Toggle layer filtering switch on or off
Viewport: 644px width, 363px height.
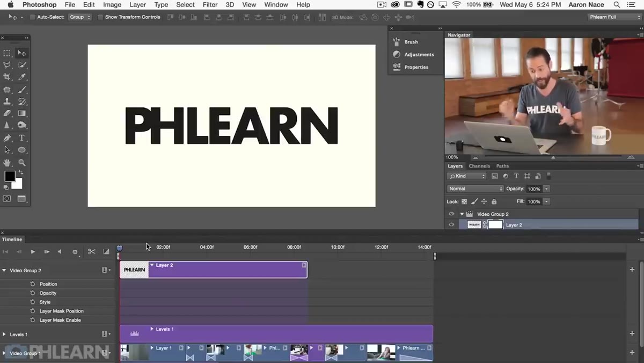(x=548, y=176)
